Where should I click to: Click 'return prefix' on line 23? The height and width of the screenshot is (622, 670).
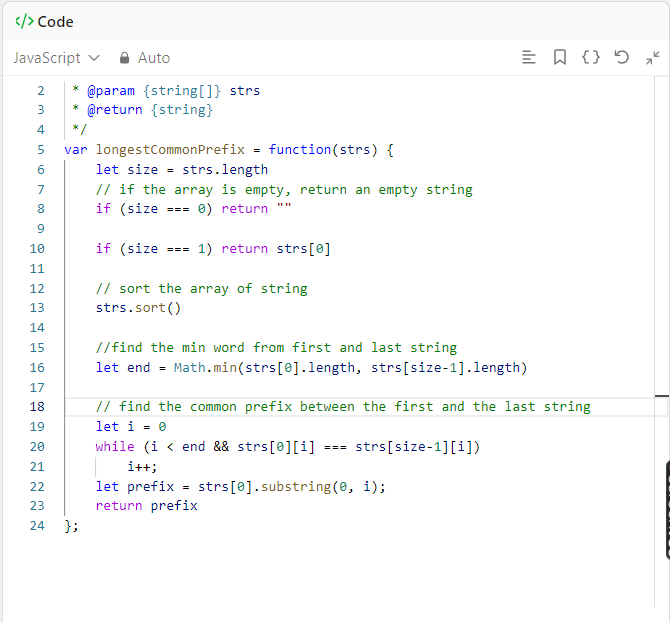click(x=147, y=506)
